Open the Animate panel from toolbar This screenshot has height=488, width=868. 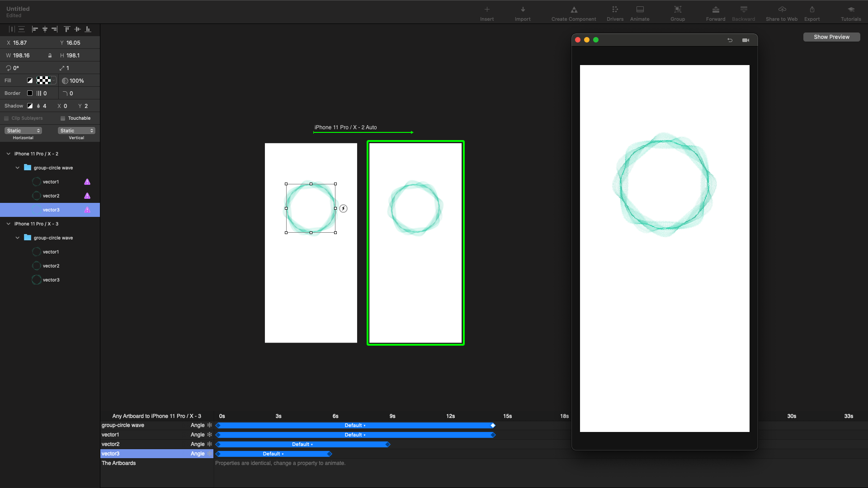click(640, 10)
